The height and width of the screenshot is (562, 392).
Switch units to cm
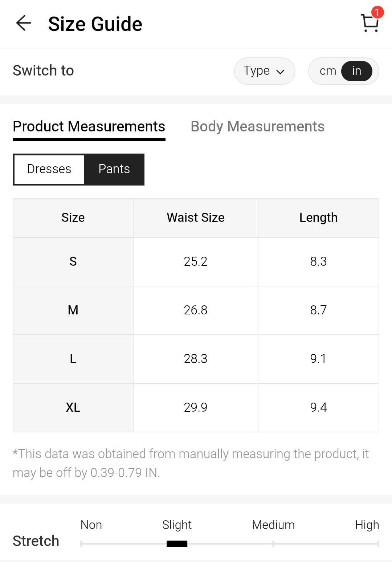[x=328, y=71]
